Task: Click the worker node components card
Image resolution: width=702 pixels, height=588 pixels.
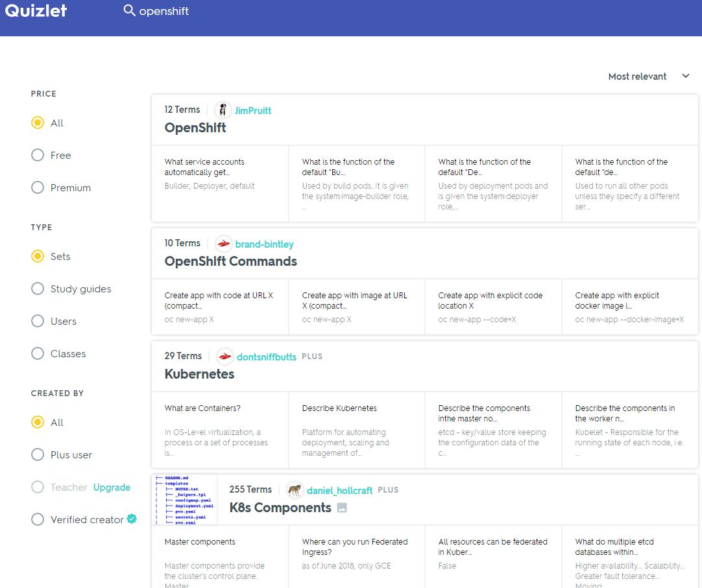Action: (x=630, y=430)
